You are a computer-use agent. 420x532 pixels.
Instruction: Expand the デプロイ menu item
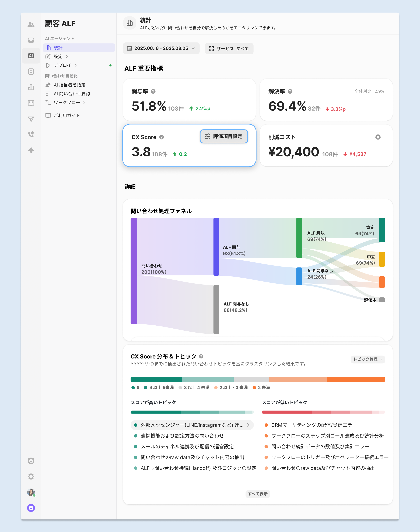click(62, 65)
